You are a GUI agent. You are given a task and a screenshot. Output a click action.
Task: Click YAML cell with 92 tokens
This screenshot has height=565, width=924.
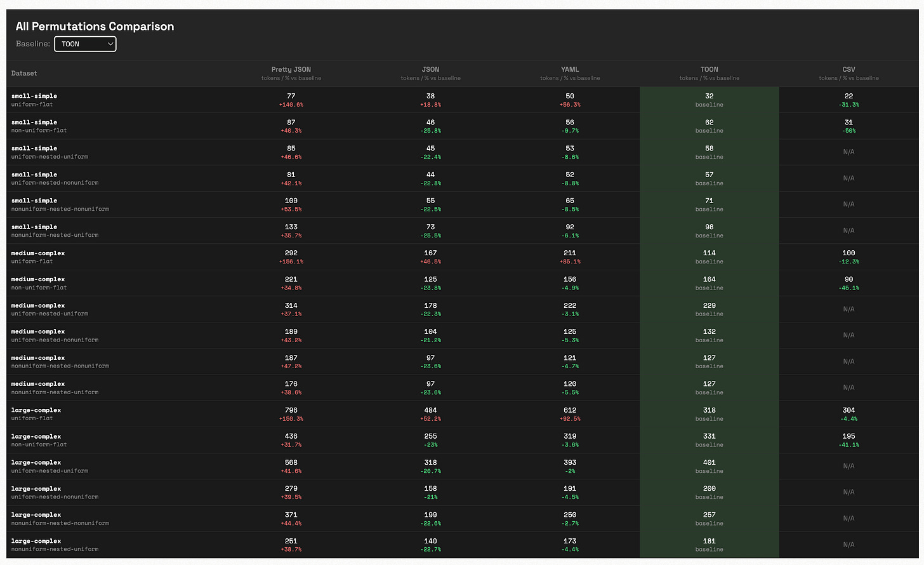(570, 231)
